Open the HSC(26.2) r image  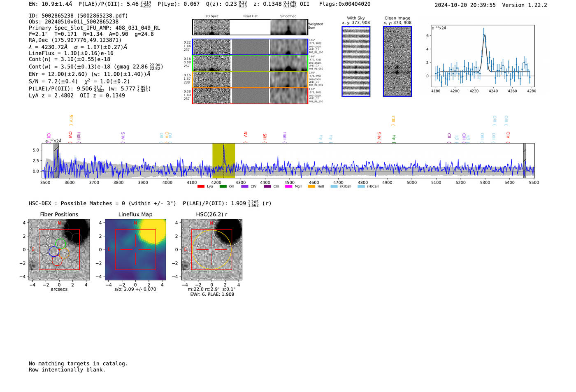click(211, 250)
